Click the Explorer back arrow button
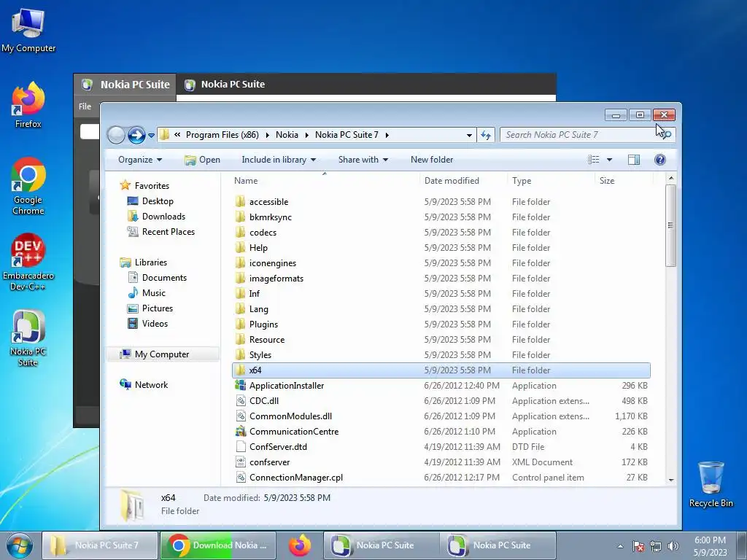 [116, 135]
